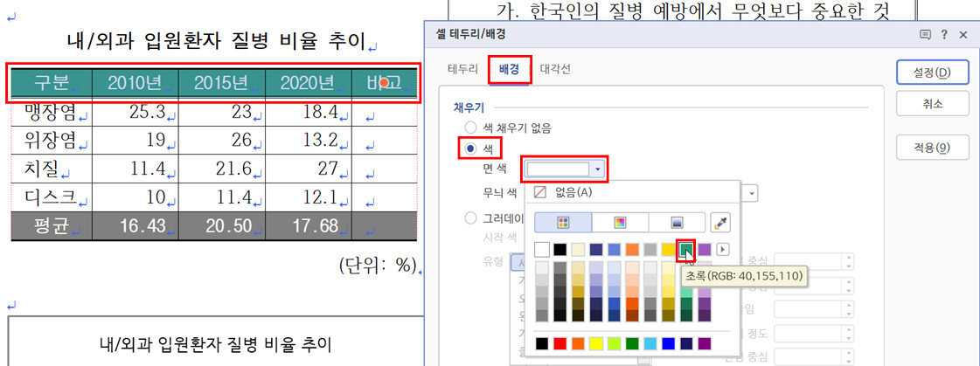Image resolution: width=980 pixels, height=366 pixels.
Task: Click the 구분 header cell in table
Action: click(52, 82)
